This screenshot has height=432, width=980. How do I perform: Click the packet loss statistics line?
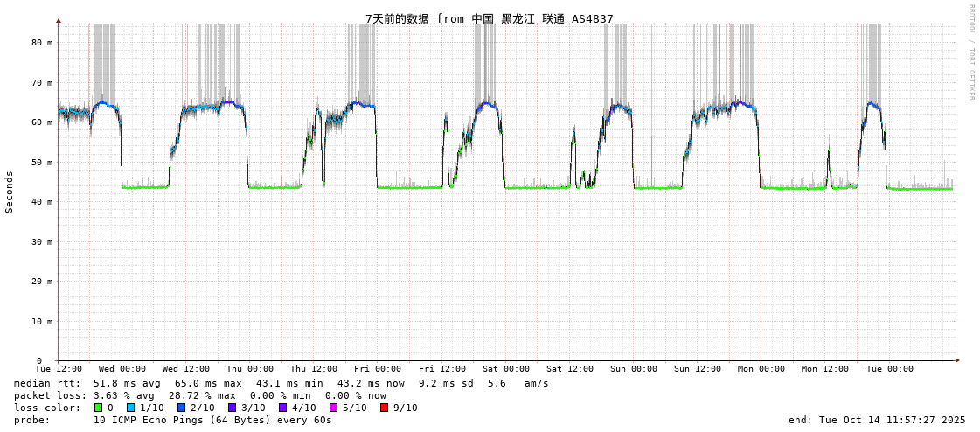(199, 395)
